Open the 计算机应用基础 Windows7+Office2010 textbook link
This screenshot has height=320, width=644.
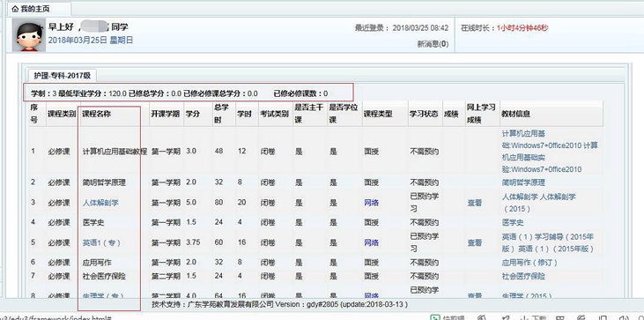pyautogui.click(x=550, y=151)
